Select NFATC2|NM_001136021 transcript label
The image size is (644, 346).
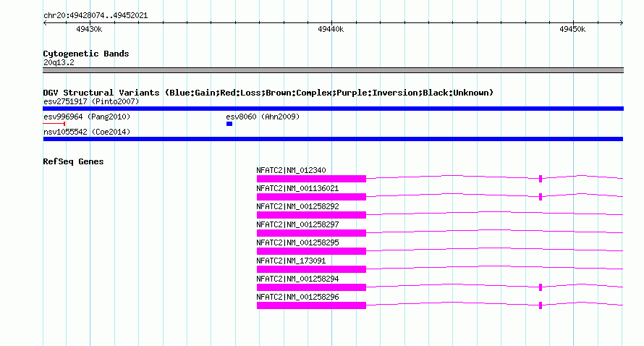(x=297, y=188)
